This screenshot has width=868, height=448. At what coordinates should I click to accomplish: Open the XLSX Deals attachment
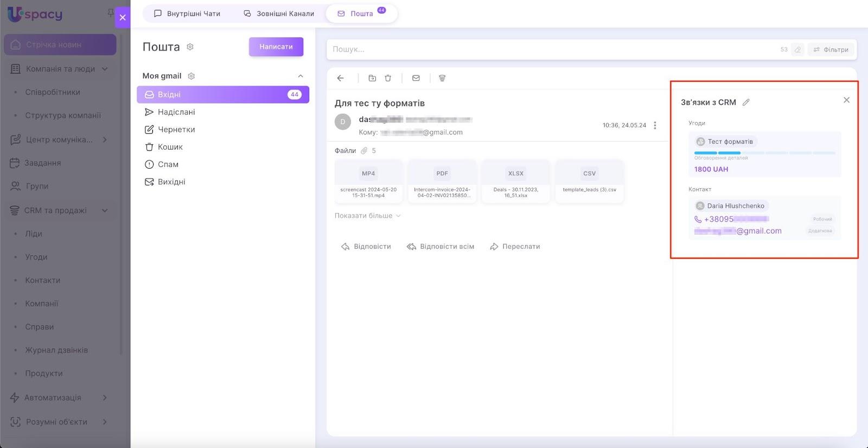[516, 182]
